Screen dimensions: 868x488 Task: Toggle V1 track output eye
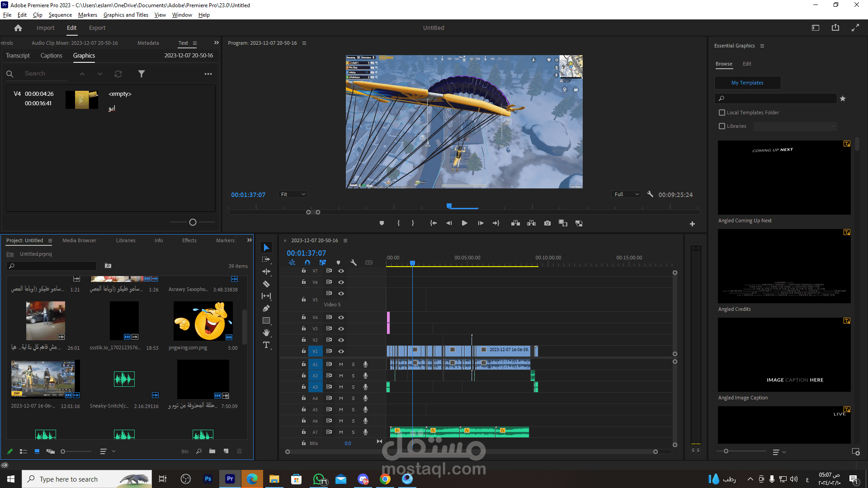341,351
